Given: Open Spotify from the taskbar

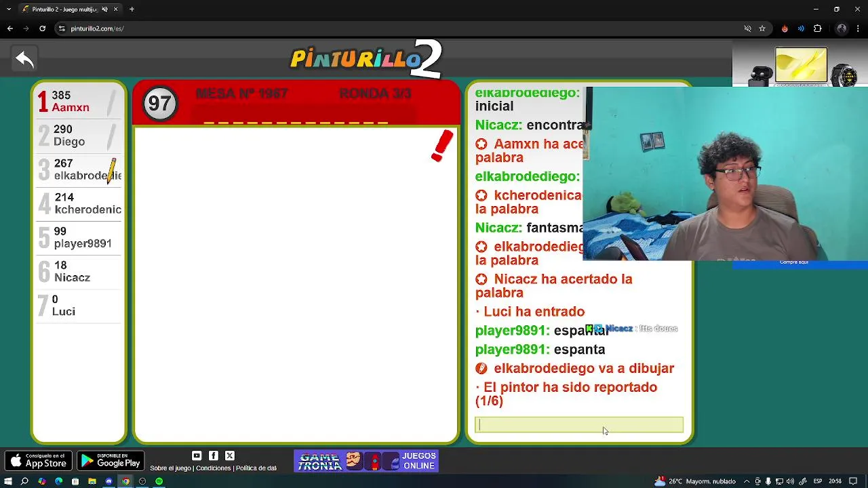Looking at the screenshot, I should (159, 481).
